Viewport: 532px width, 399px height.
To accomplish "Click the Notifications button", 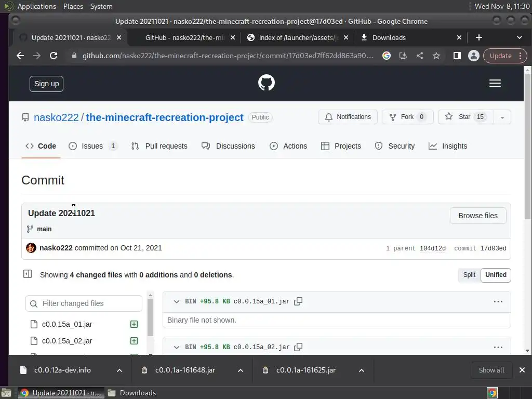I will [x=348, y=117].
